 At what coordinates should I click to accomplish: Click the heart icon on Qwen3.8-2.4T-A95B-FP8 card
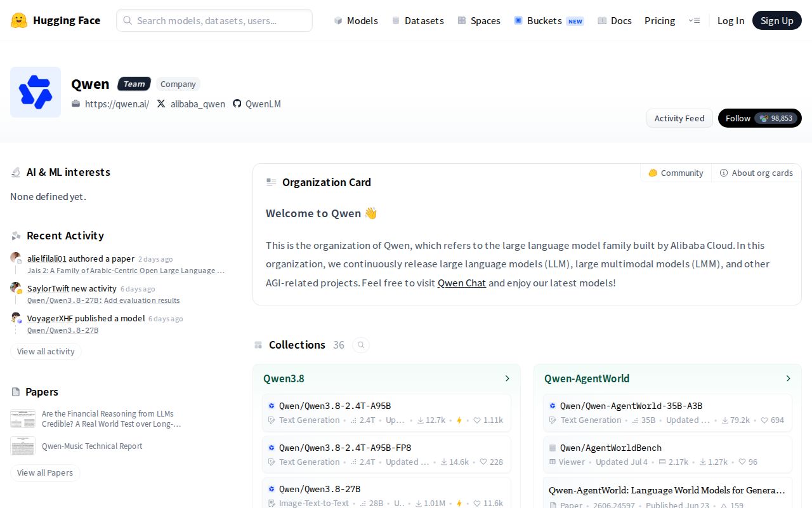coord(483,462)
